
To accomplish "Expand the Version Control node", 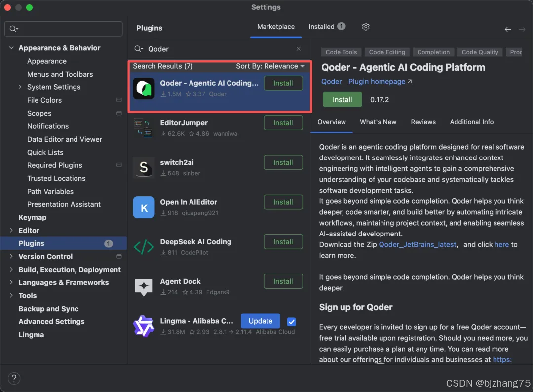I will tap(11, 256).
